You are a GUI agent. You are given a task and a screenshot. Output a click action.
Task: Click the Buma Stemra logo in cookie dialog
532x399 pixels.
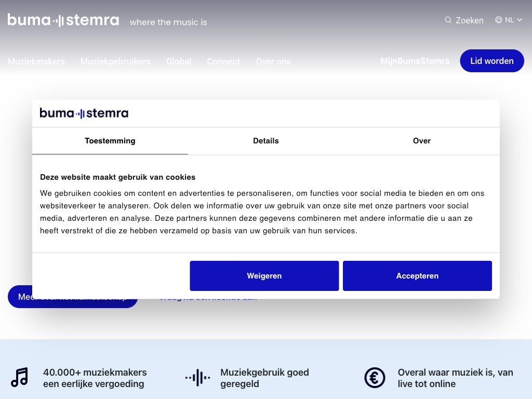point(84,113)
